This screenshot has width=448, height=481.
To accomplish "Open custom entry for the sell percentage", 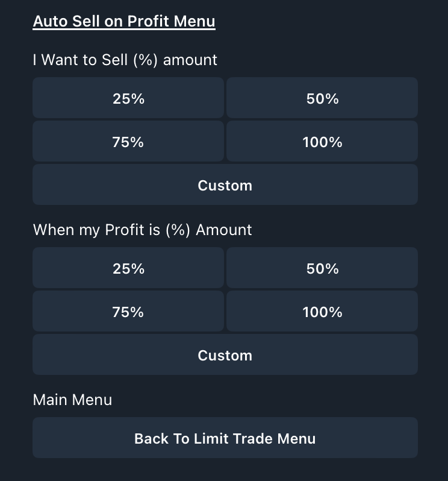I will point(225,185).
